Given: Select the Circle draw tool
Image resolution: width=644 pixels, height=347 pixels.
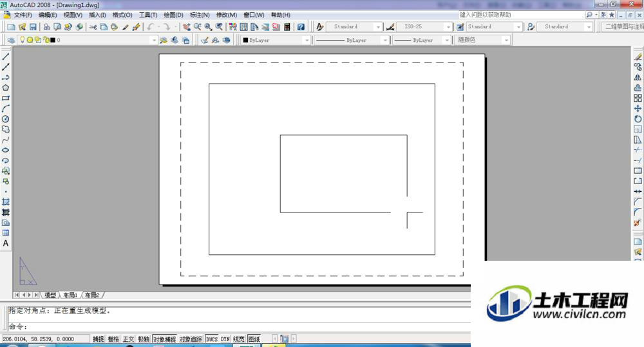Looking at the screenshot, I should click(6, 119).
